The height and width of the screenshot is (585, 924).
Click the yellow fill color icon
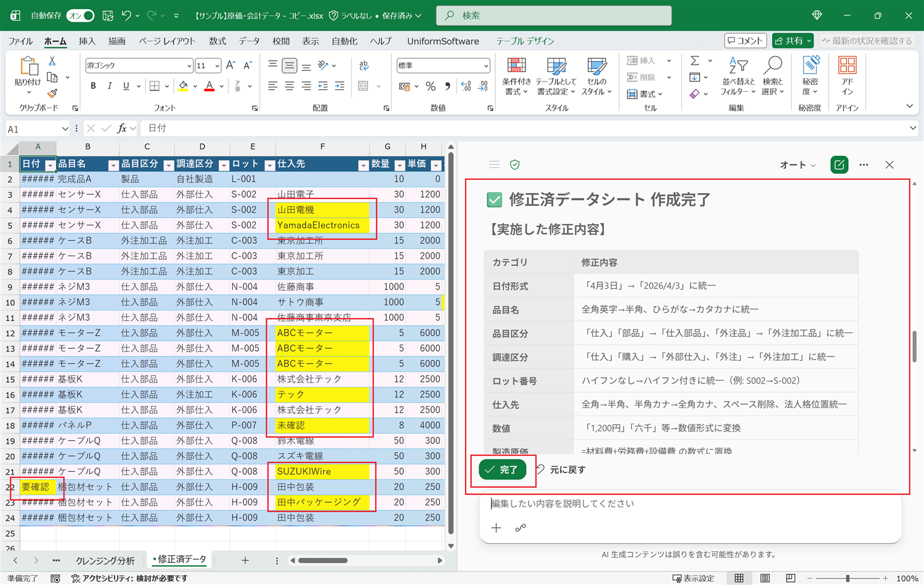(x=183, y=86)
